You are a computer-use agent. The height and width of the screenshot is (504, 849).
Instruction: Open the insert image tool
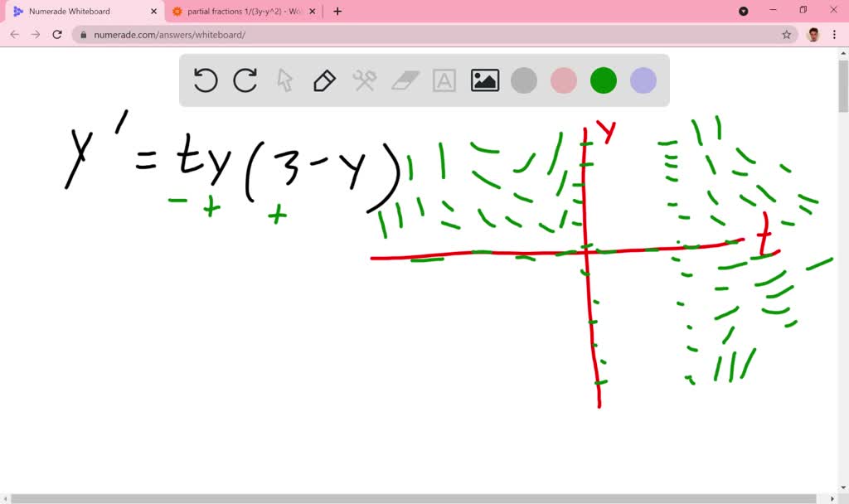484,80
